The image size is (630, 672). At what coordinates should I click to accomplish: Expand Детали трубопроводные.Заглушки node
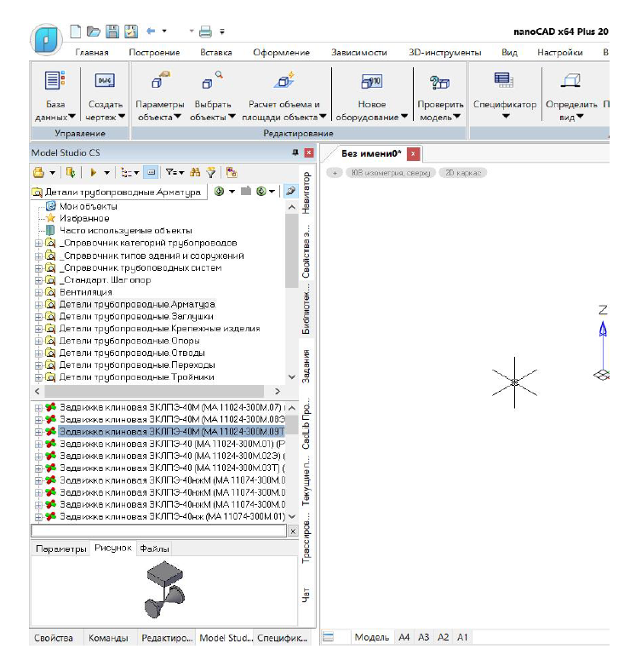click(38, 317)
